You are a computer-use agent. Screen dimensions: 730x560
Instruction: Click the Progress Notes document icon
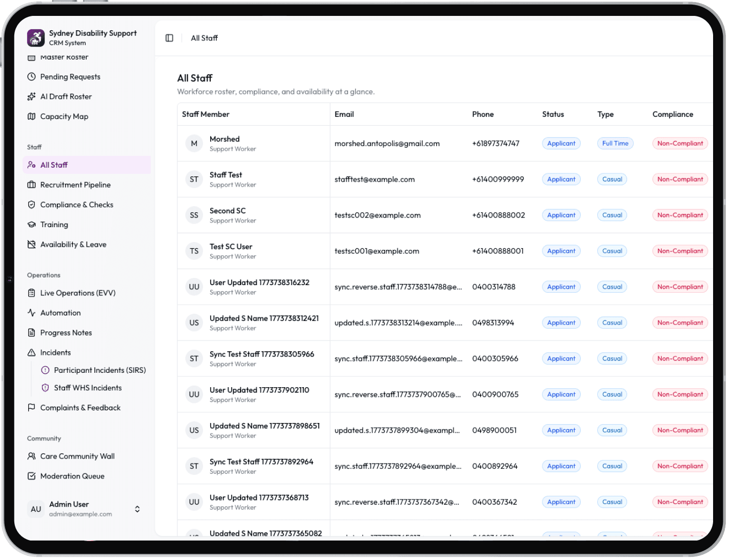pos(31,333)
